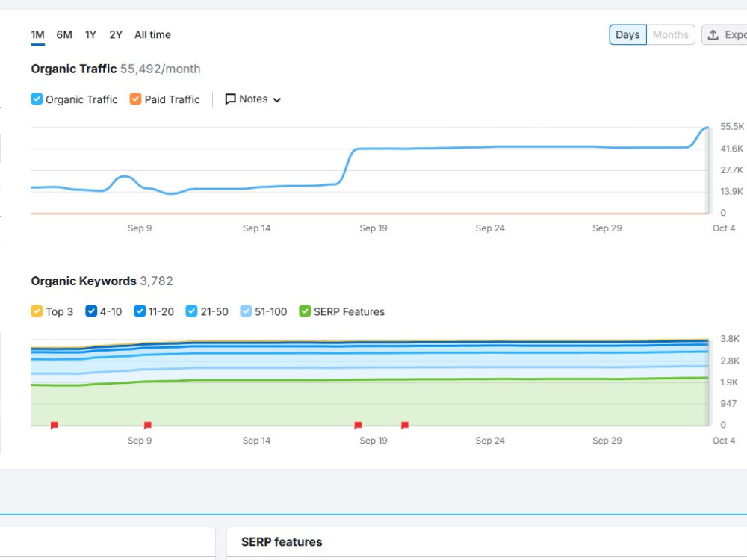Viewport: 747px width, 560px height.
Task: Toggle the SERP Features checkbox
Action: point(305,311)
